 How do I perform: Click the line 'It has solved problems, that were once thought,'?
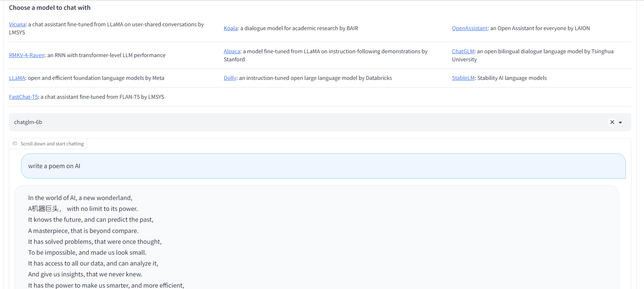coord(95,242)
